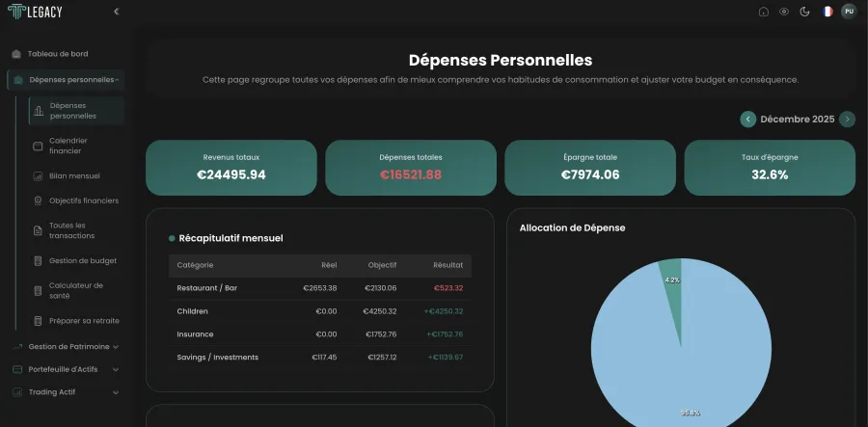Click the Legacy logo
This screenshot has height=427, width=868.
(35, 12)
